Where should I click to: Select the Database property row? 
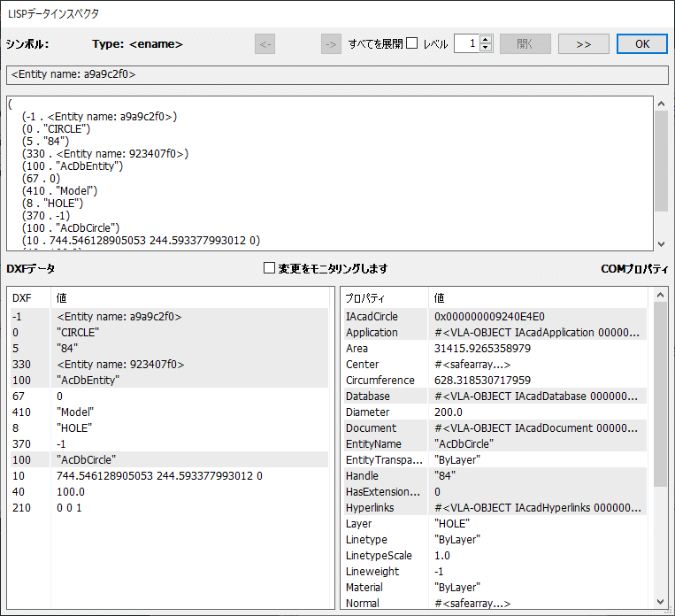click(x=495, y=397)
